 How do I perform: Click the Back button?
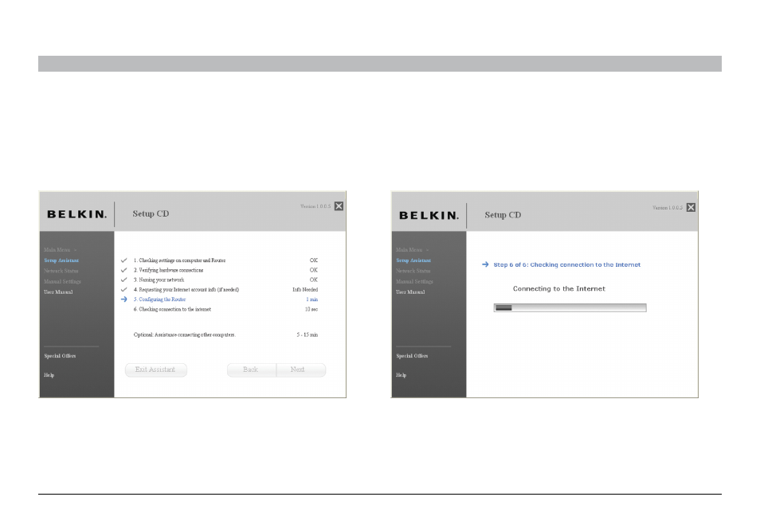pyautogui.click(x=251, y=370)
